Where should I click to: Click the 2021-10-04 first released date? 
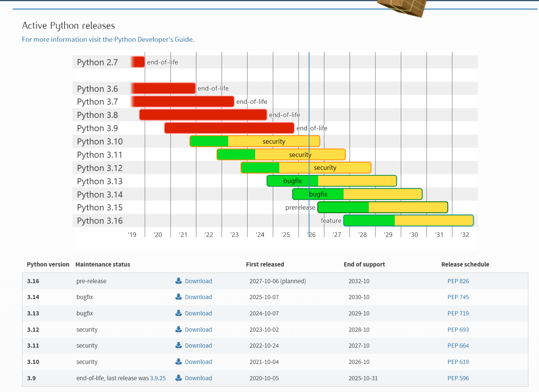coord(264,362)
